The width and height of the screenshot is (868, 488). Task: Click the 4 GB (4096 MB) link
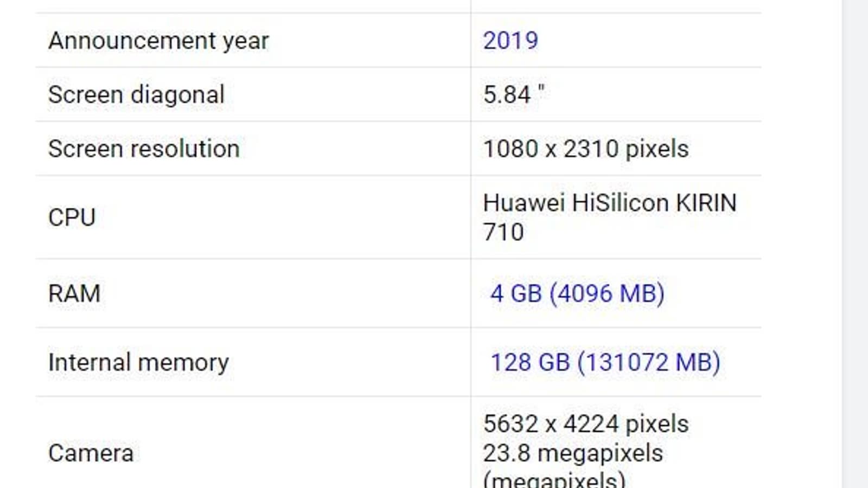[x=577, y=293]
